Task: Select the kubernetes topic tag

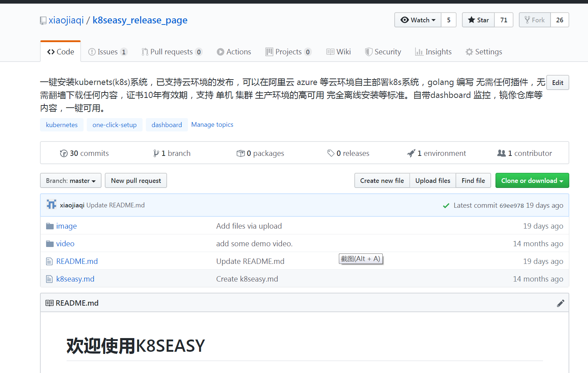Action: (x=62, y=125)
